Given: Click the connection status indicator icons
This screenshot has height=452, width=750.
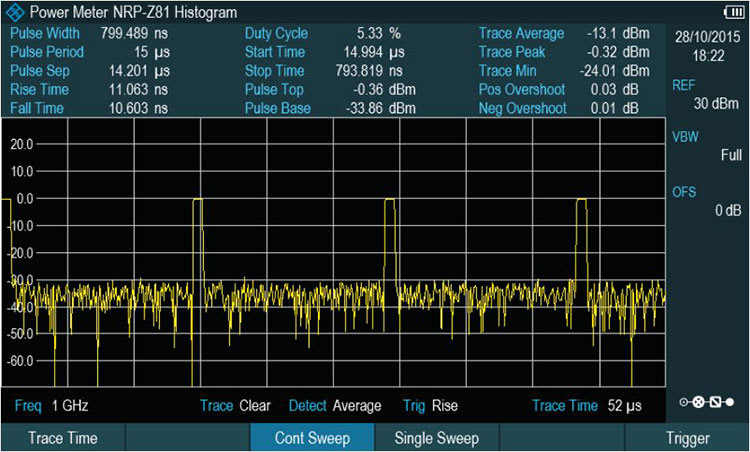Looking at the screenshot, I should 707,402.
